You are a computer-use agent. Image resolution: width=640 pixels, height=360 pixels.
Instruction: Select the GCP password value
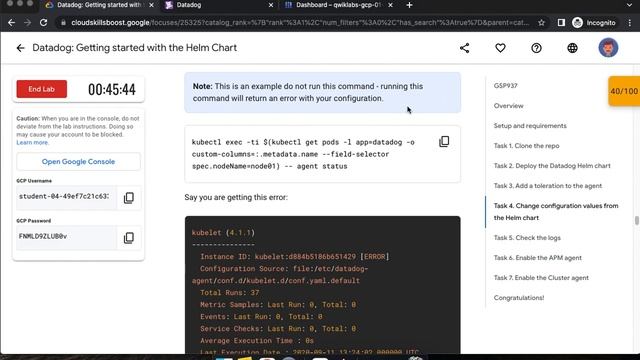click(x=43, y=236)
